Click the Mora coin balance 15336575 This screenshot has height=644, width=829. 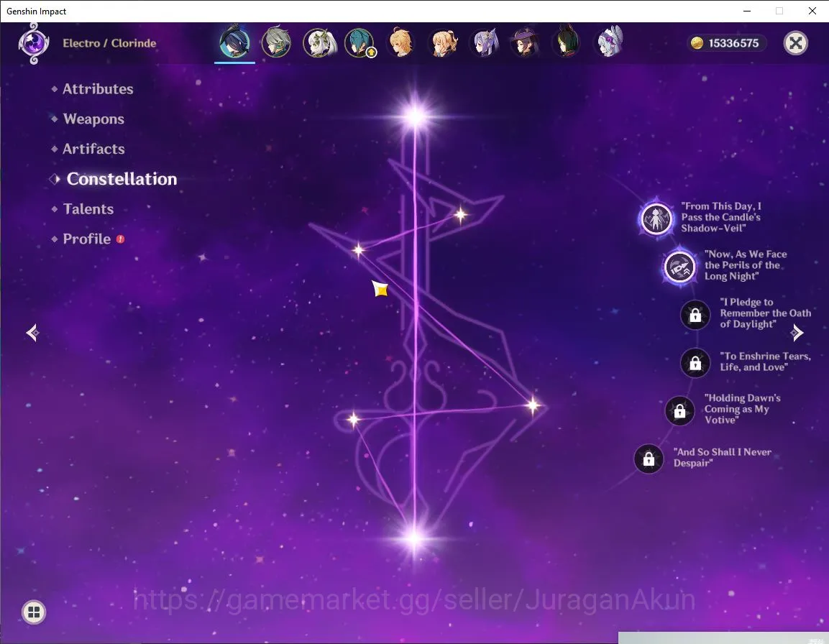727,43
